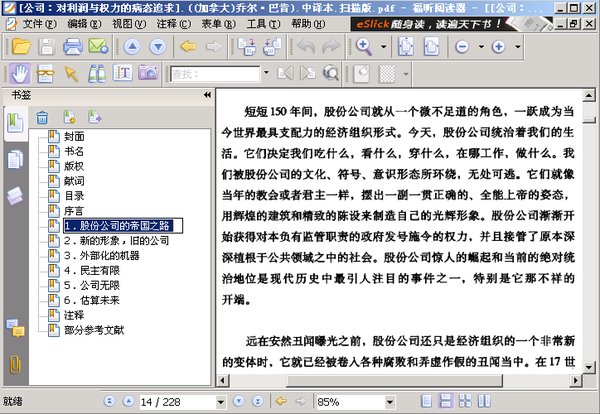This screenshot has height=414, width=600.
Task: Click the undo arrow icon
Action: 306,47
